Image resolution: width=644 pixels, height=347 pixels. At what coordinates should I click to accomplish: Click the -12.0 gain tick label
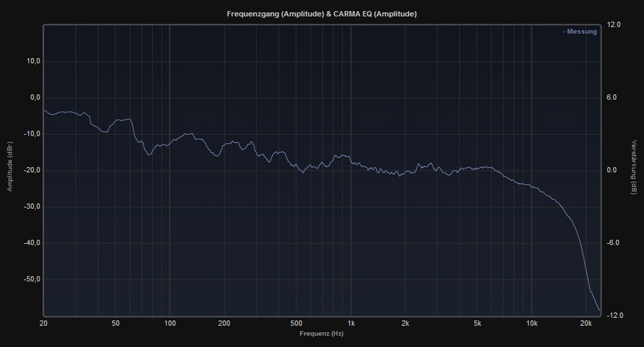pos(615,316)
